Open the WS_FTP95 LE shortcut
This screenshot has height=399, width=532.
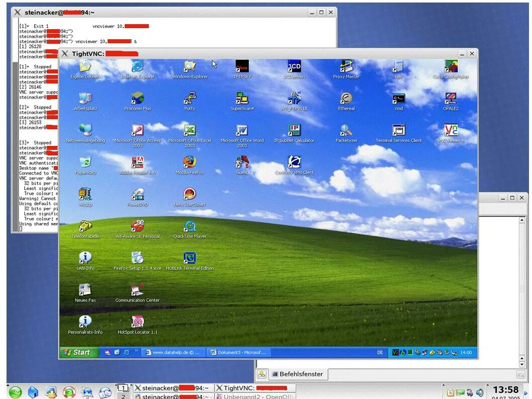(294, 99)
